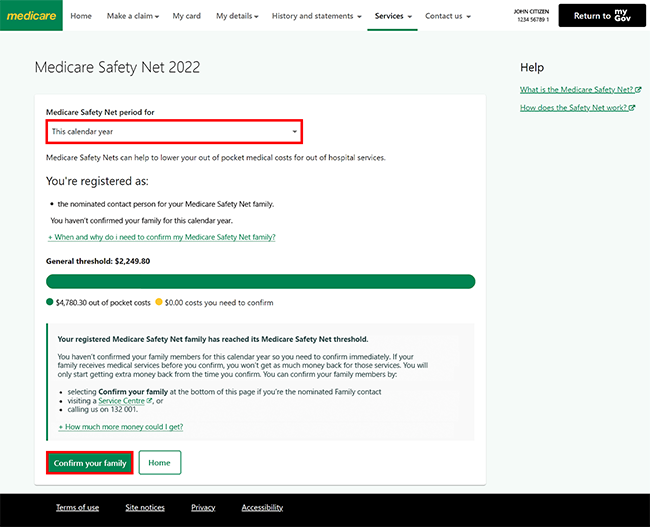Select General threshold: $2,249.80 text

pos(98,261)
